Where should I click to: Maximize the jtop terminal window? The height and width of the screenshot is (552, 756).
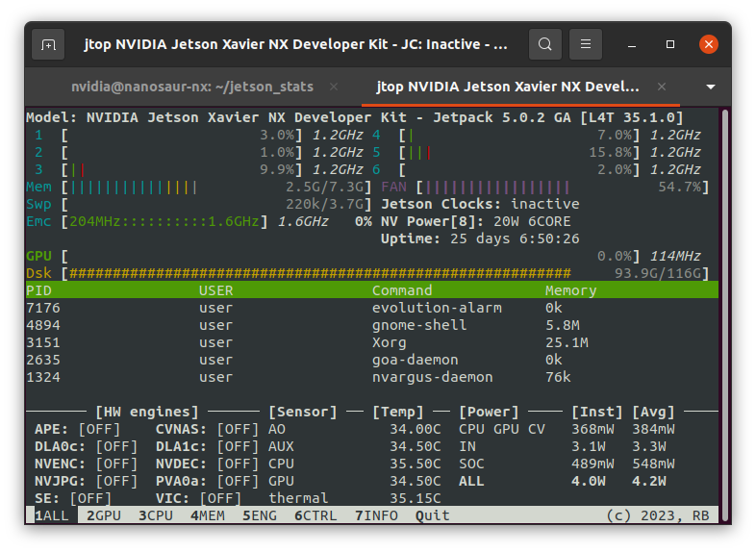click(x=670, y=44)
